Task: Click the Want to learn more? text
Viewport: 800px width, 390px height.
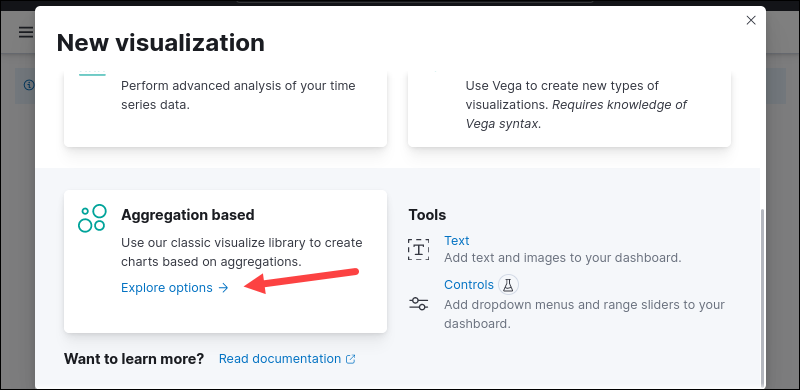Action: click(x=134, y=359)
